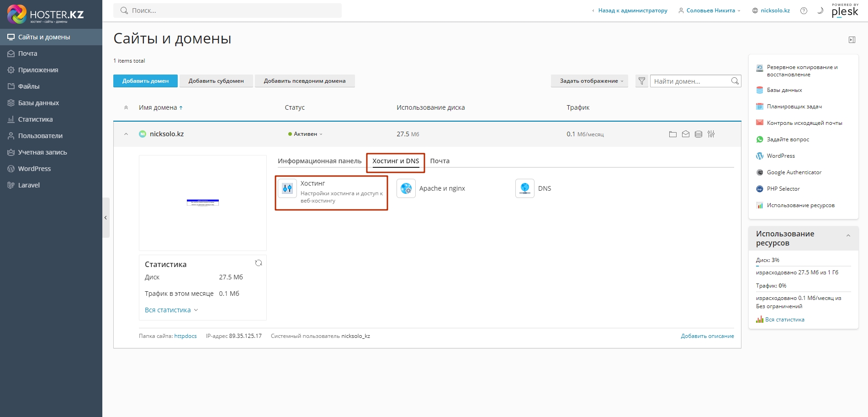Click the Найти домен search field
The width and height of the screenshot is (868, 417).
coord(690,81)
